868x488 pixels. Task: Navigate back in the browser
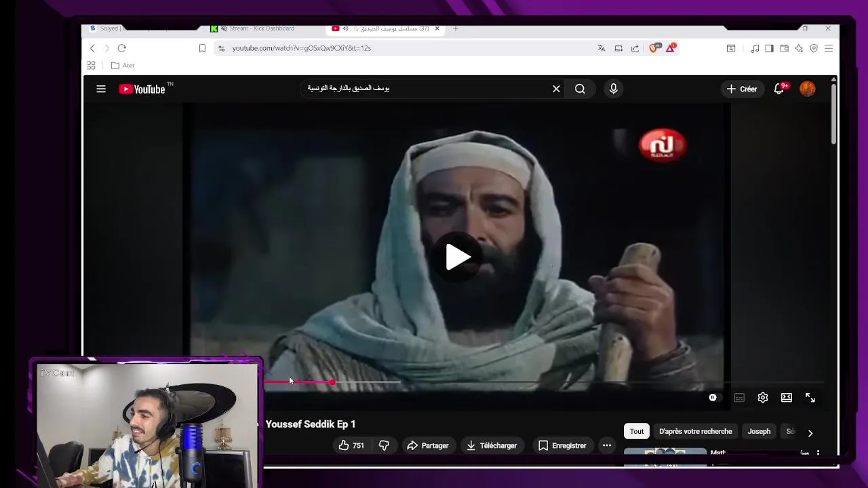(92, 48)
